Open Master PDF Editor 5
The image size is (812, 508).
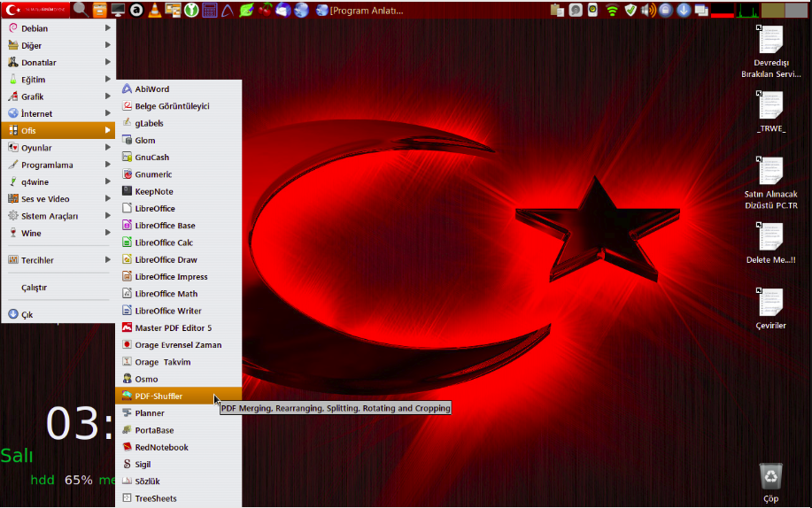pos(179,327)
